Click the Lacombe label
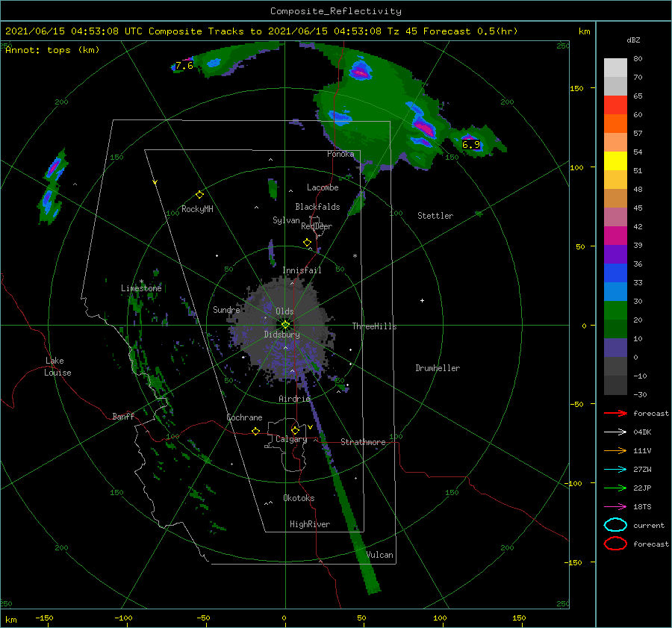672x628 pixels. [x=323, y=187]
